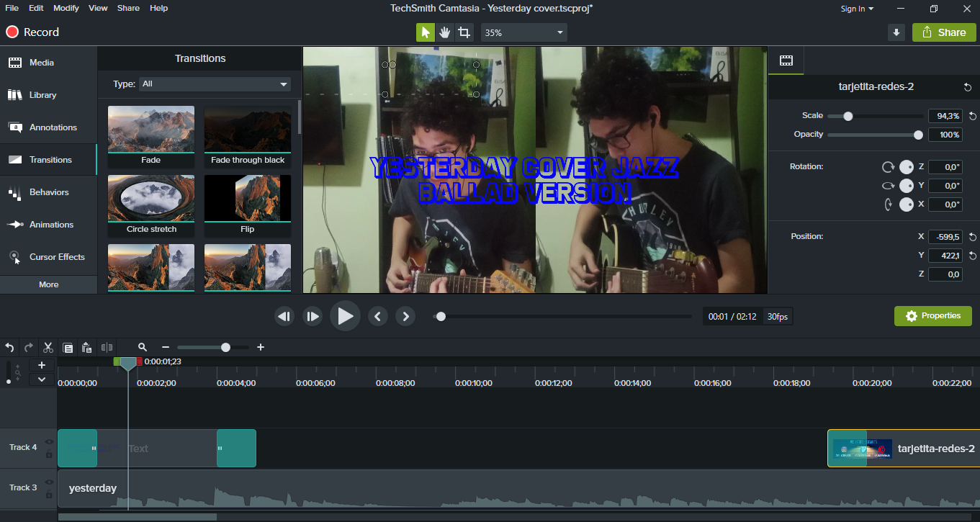Click the timeline zoom magnifier icon

coord(143,347)
